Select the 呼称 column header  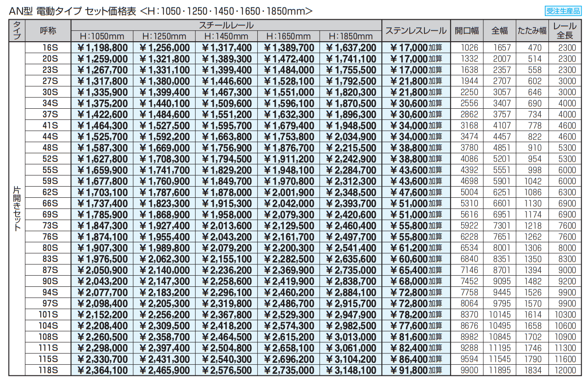tap(48, 31)
